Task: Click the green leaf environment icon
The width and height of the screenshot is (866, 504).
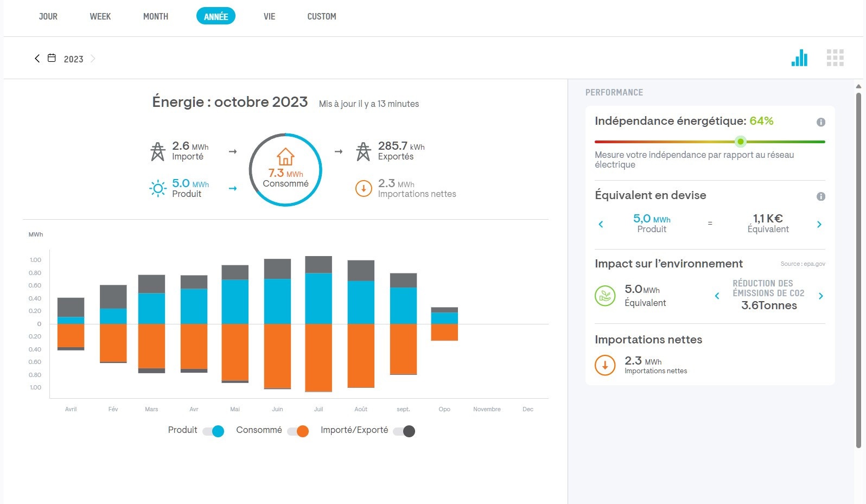Action: click(x=605, y=296)
